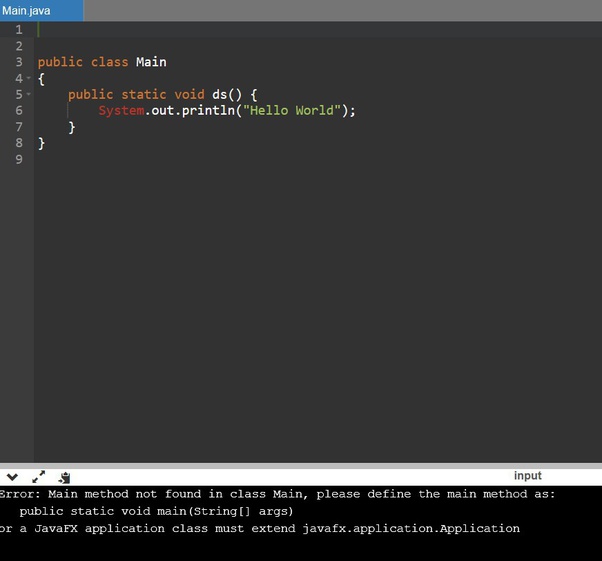Expand console to fullscreen arrows icon

tap(38, 477)
